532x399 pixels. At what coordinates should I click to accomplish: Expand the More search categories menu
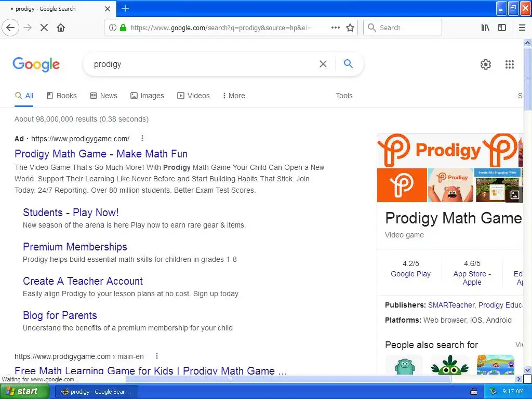click(234, 96)
